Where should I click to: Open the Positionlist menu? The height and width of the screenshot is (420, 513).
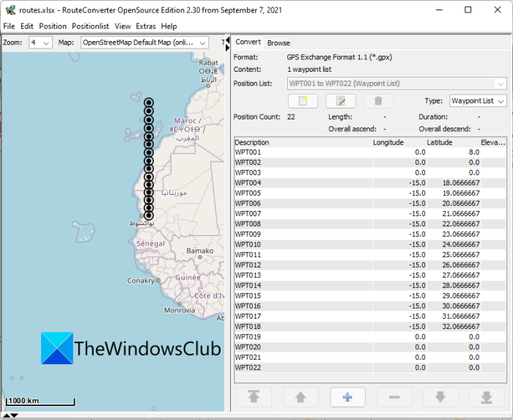coord(91,26)
